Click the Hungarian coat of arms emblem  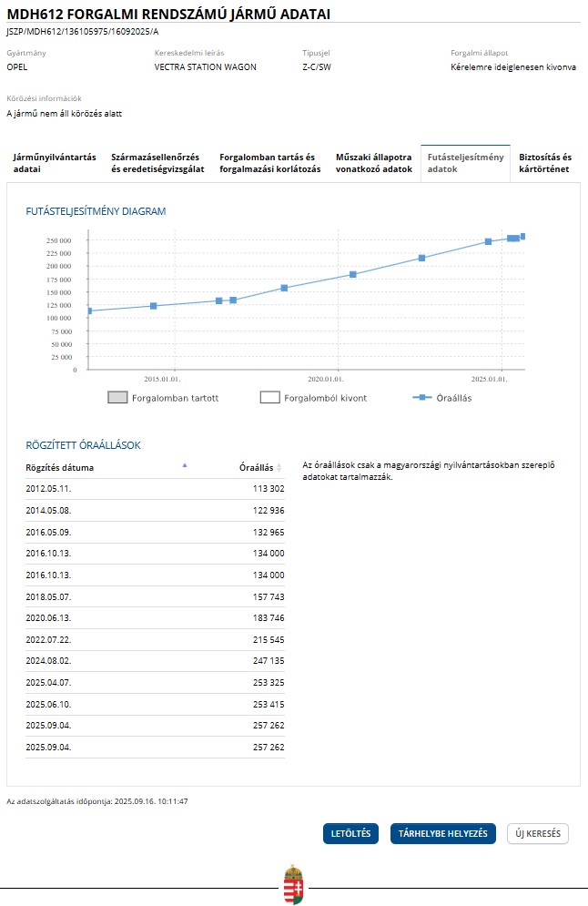coord(293,884)
